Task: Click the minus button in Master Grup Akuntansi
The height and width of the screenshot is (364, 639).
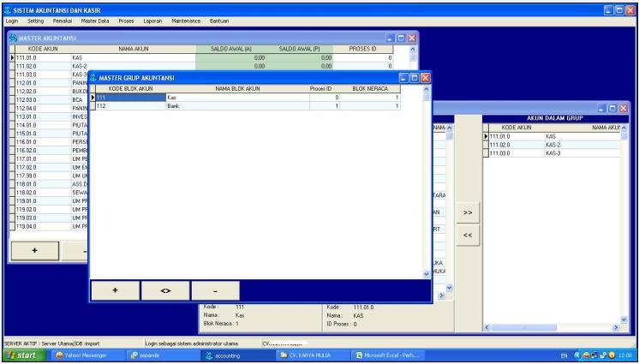Action: [x=214, y=289]
